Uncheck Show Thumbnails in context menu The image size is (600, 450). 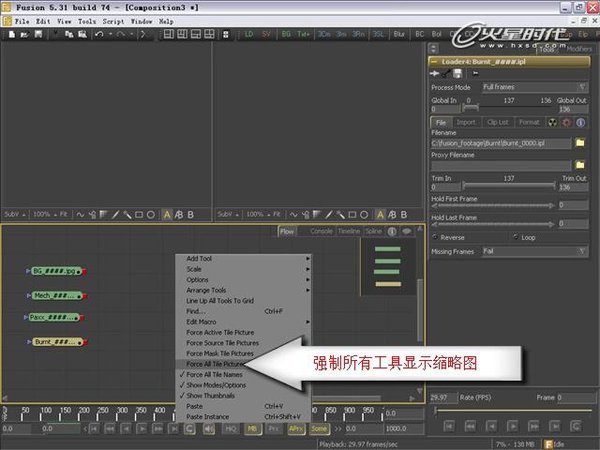[x=210, y=396]
